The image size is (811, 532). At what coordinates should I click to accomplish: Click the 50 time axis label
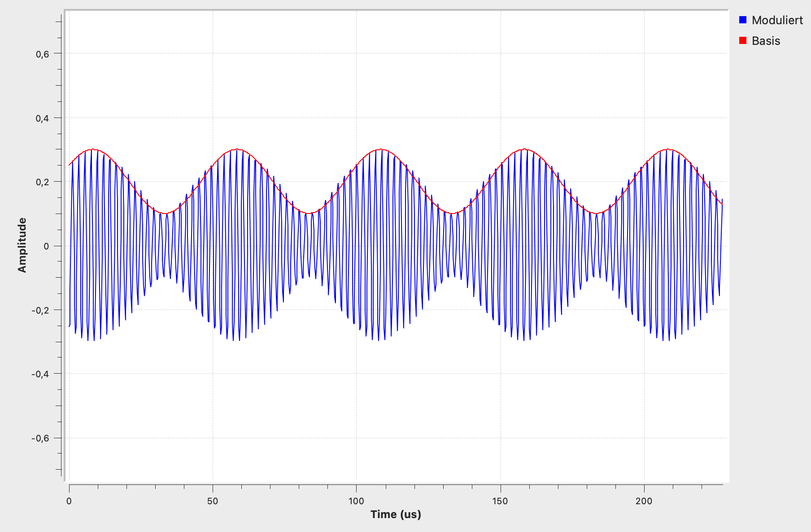[213, 501]
